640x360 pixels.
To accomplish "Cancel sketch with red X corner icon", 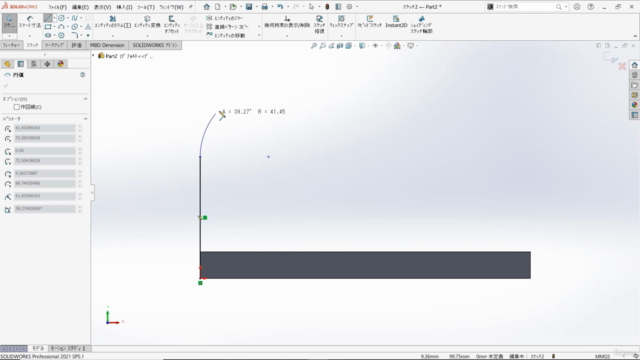I will click(x=622, y=66).
